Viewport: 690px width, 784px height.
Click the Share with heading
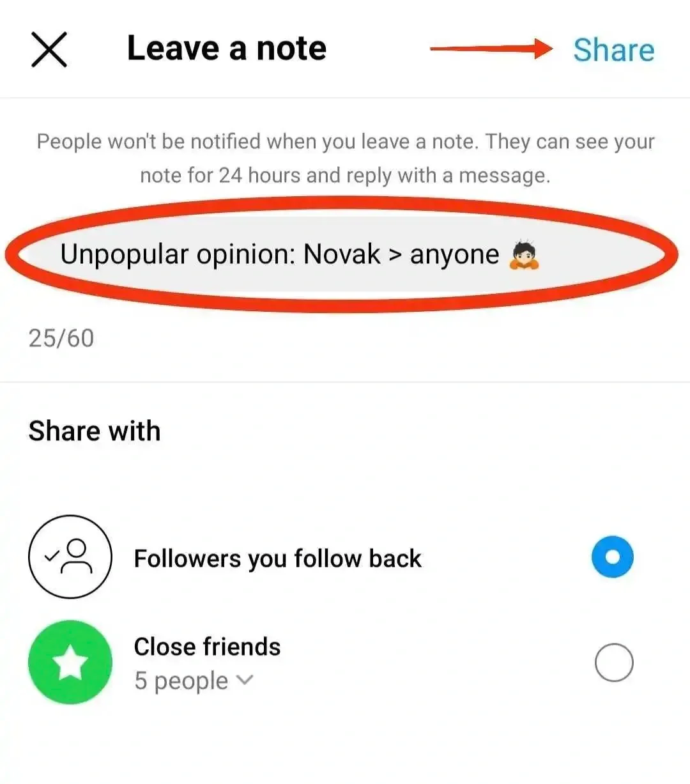tap(95, 431)
